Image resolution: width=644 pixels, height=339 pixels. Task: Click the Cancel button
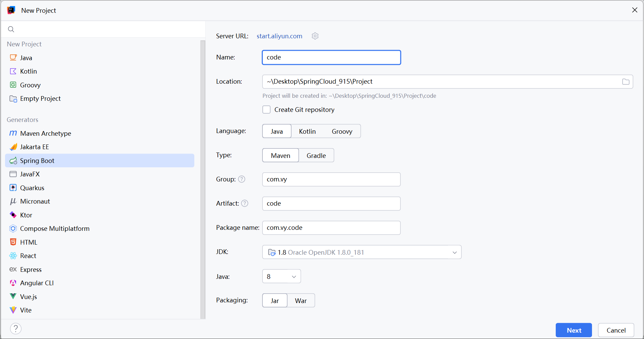coord(616,330)
